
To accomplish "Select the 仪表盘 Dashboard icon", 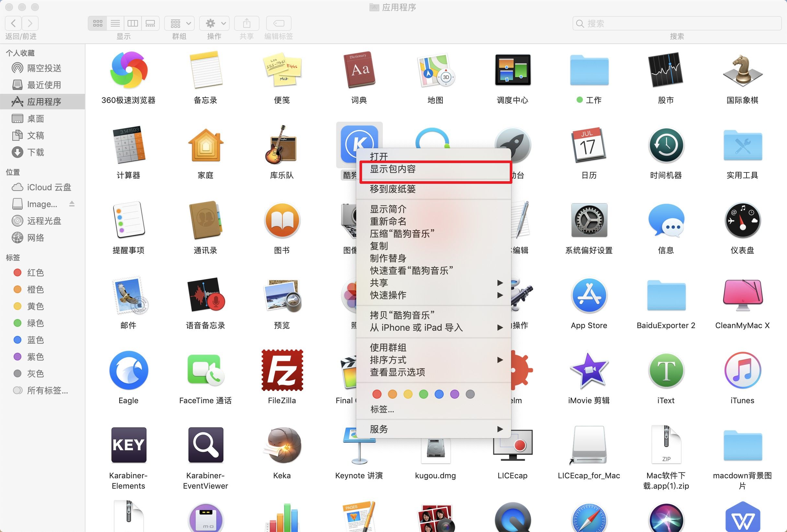I will coord(742,220).
